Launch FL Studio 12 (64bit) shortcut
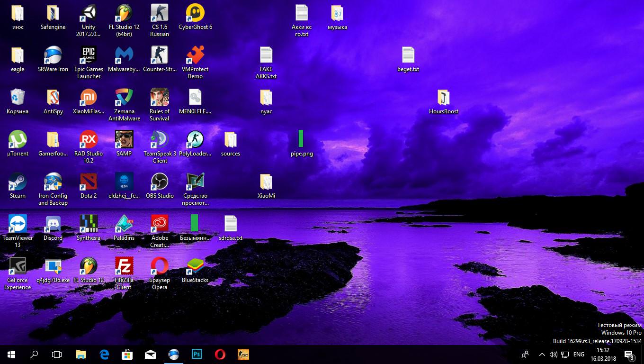 pos(124,21)
